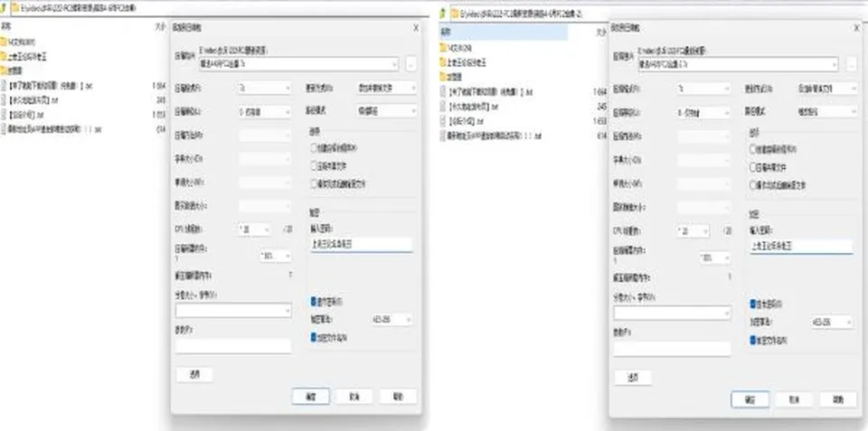This screenshot has width=868, height=431.
Task: Click OK (确定) button in left dialog
Action: coord(311,396)
